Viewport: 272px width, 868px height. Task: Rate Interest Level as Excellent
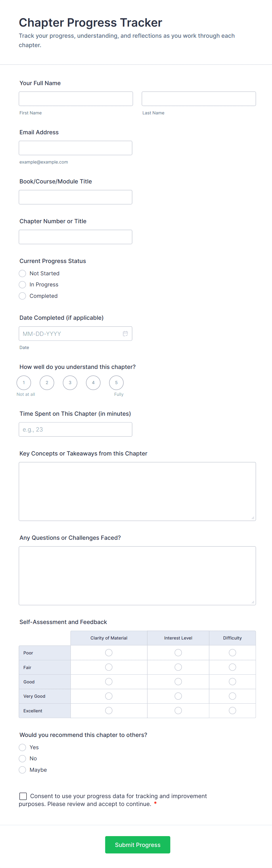pyautogui.click(x=178, y=710)
